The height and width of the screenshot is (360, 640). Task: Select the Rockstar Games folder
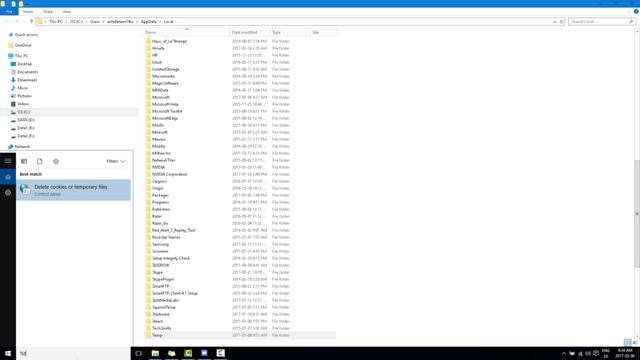[166, 237]
